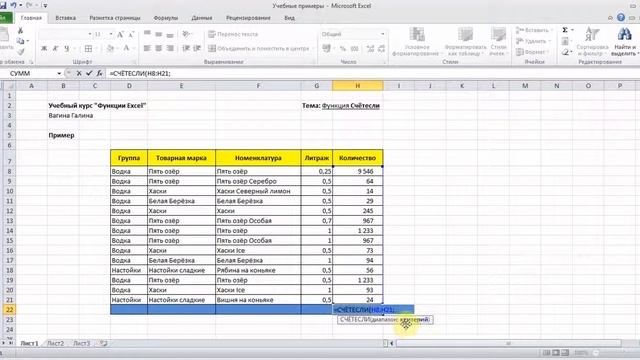Image resolution: width=640 pixels, height=360 pixels.
Task: Click the Borders icon in font group
Action: pos(88,49)
